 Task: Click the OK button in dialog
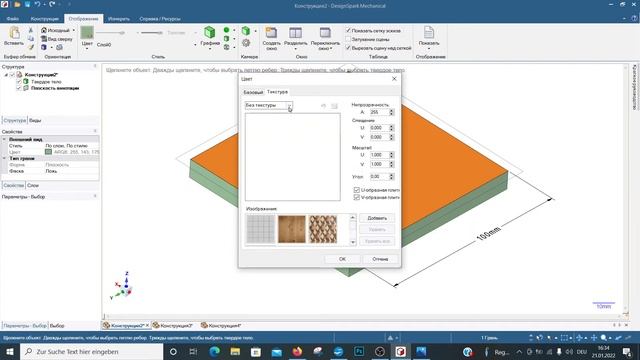coord(342,259)
